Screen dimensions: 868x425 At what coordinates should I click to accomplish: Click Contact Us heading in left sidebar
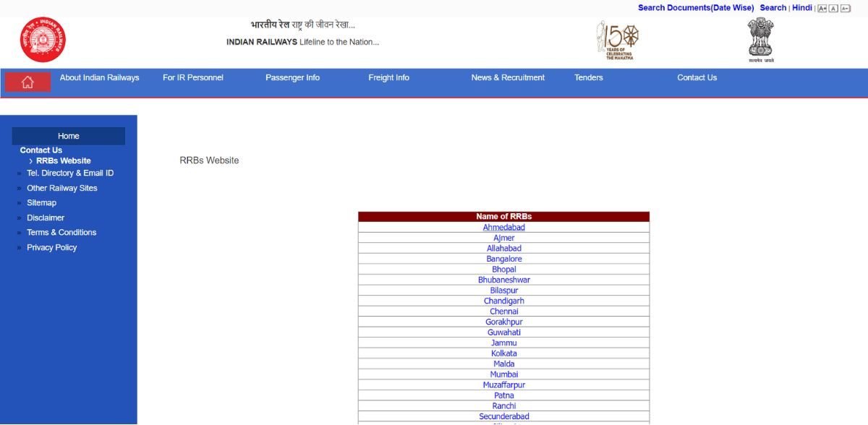click(x=41, y=150)
